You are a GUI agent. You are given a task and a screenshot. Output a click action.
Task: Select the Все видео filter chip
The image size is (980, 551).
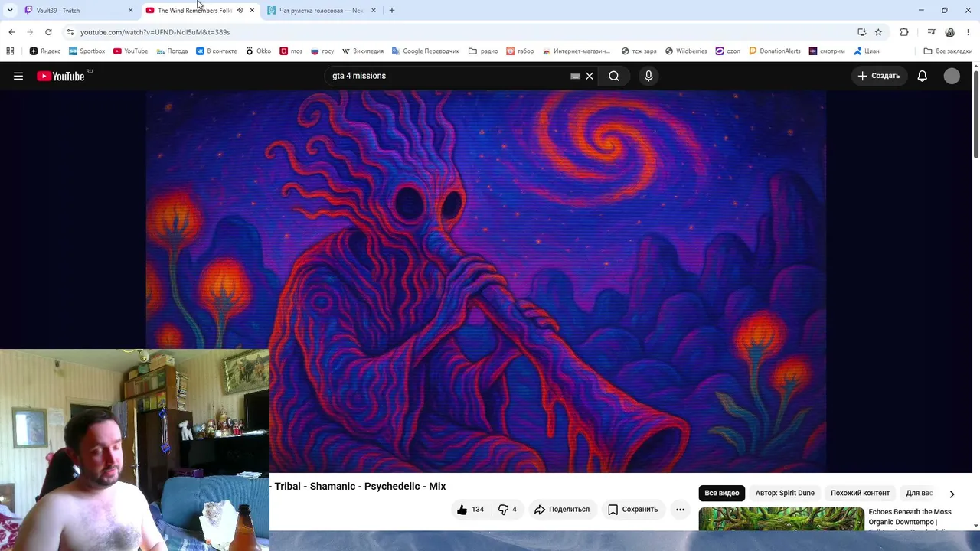722,493
